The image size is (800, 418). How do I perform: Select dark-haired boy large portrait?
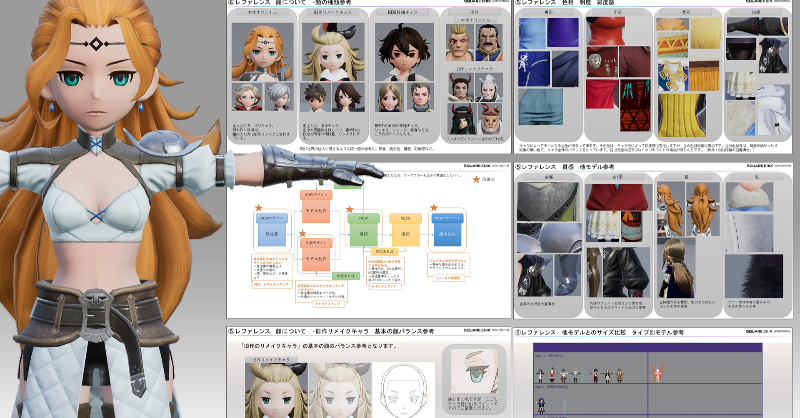tap(404, 51)
